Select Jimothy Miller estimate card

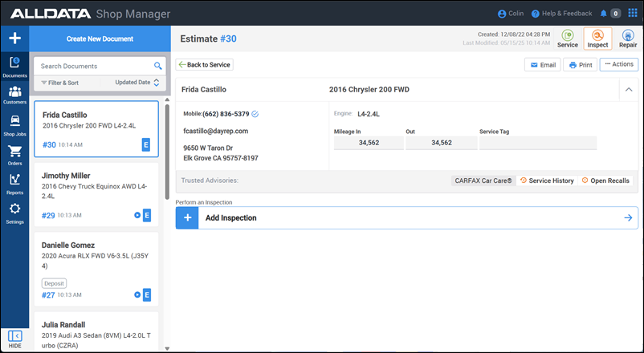pos(96,195)
